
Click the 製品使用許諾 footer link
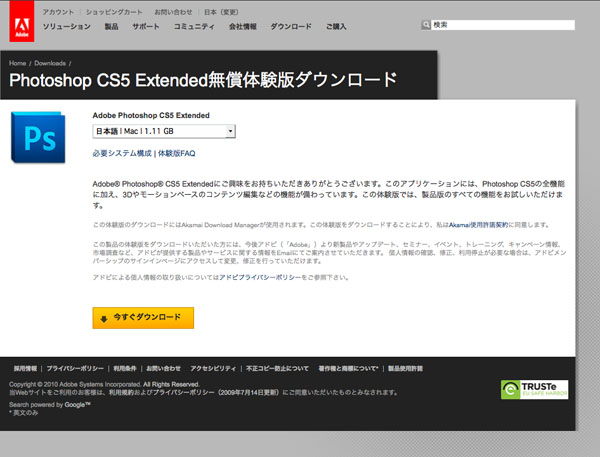[406, 368]
